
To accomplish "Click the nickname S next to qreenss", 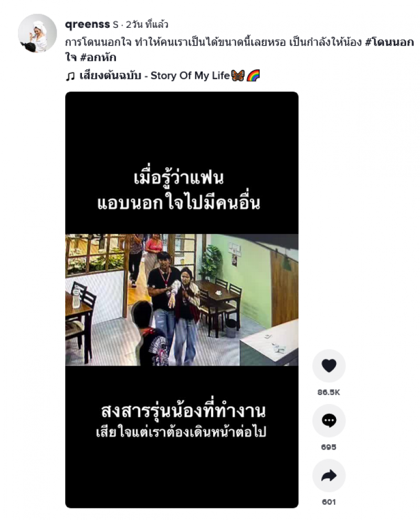I will click(x=115, y=25).
